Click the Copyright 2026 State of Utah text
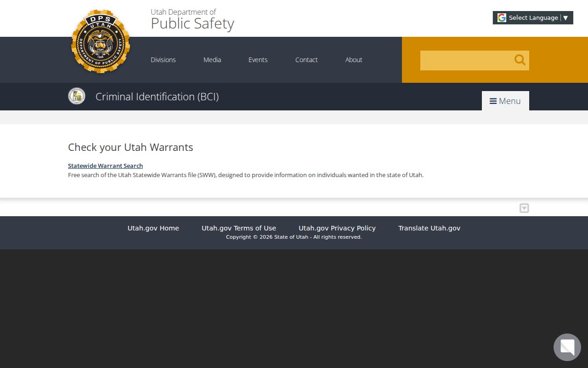The image size is (588, 368). pyautogui.click(x=294, y=237)
